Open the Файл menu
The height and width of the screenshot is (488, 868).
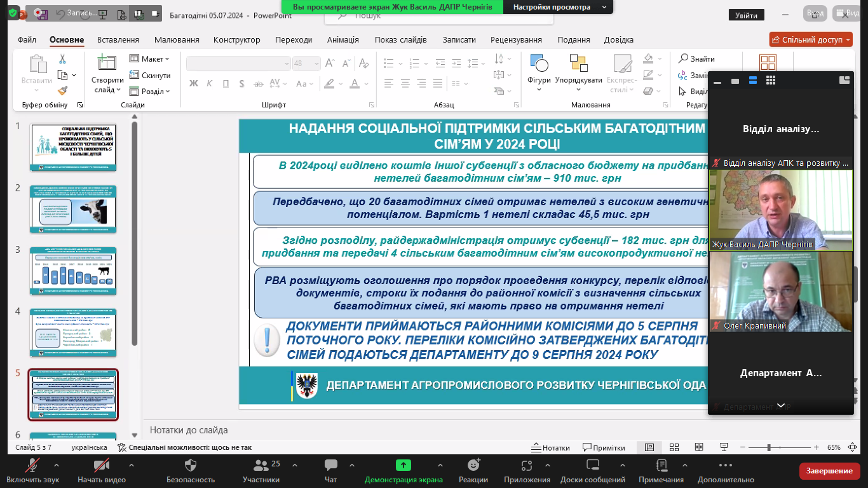27,39
